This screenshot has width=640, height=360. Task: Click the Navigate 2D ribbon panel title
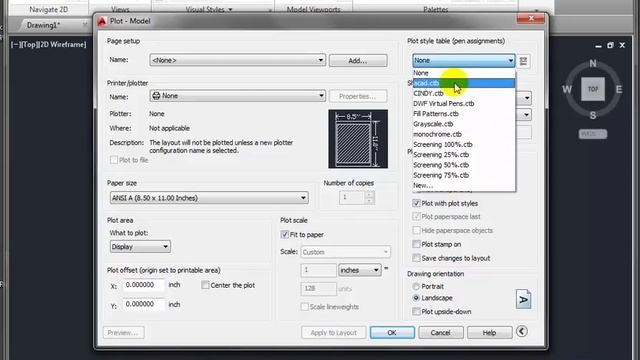point(49,9)
